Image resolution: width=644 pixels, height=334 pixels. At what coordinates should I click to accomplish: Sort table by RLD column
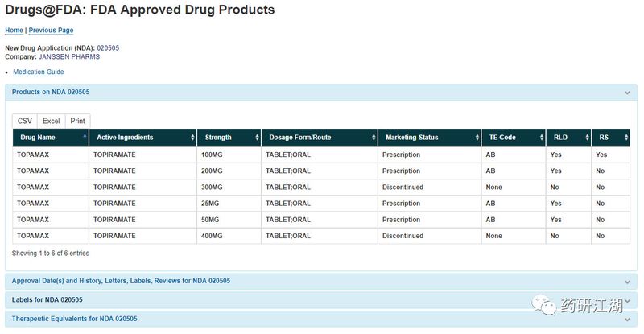568,138
